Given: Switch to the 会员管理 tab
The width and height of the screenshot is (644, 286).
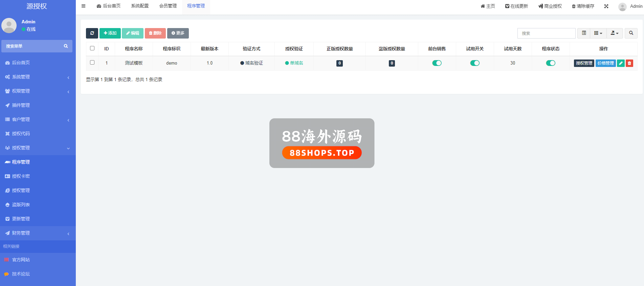Looking at the screenshot, I should 168,6.
